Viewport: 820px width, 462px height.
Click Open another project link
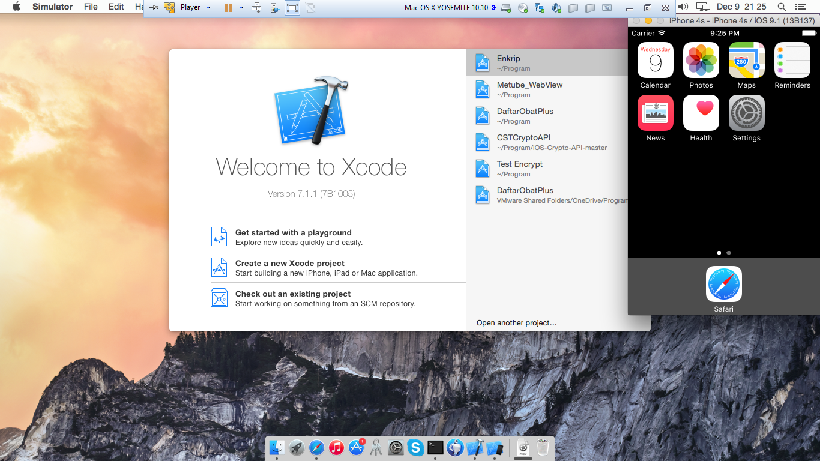(x=516, y=322)
